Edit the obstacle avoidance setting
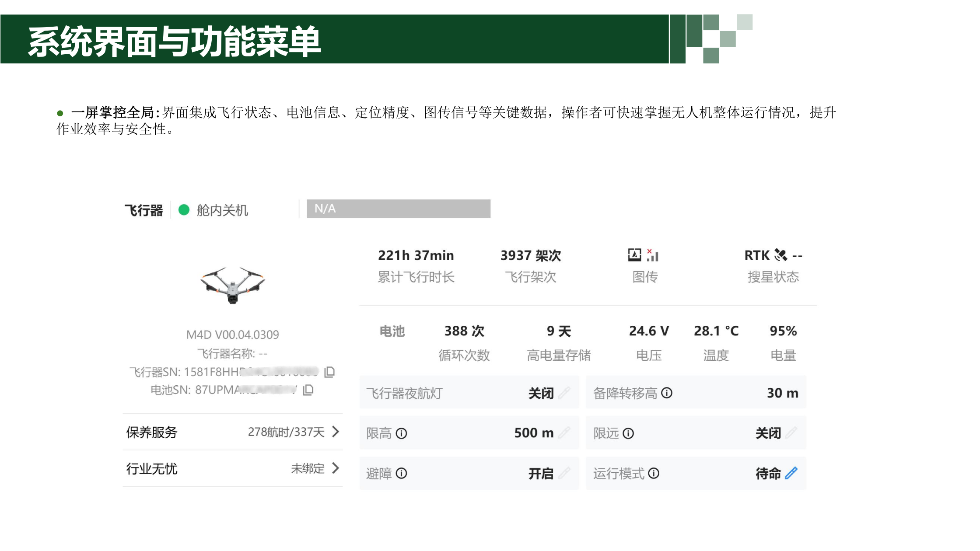The image size is (980, 551). (564, 473)
